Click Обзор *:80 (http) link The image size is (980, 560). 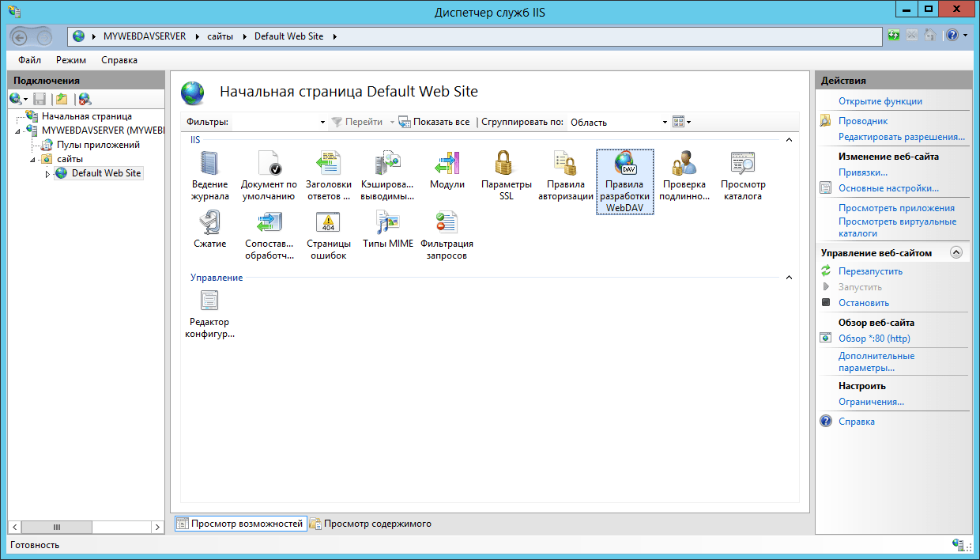pos(874,339)
